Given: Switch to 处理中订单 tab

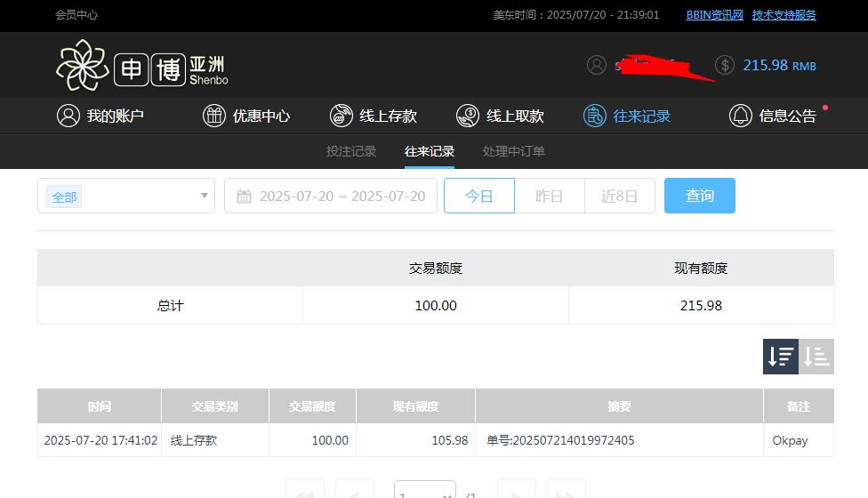Looking at the screenshot, I should coord(514,151).
